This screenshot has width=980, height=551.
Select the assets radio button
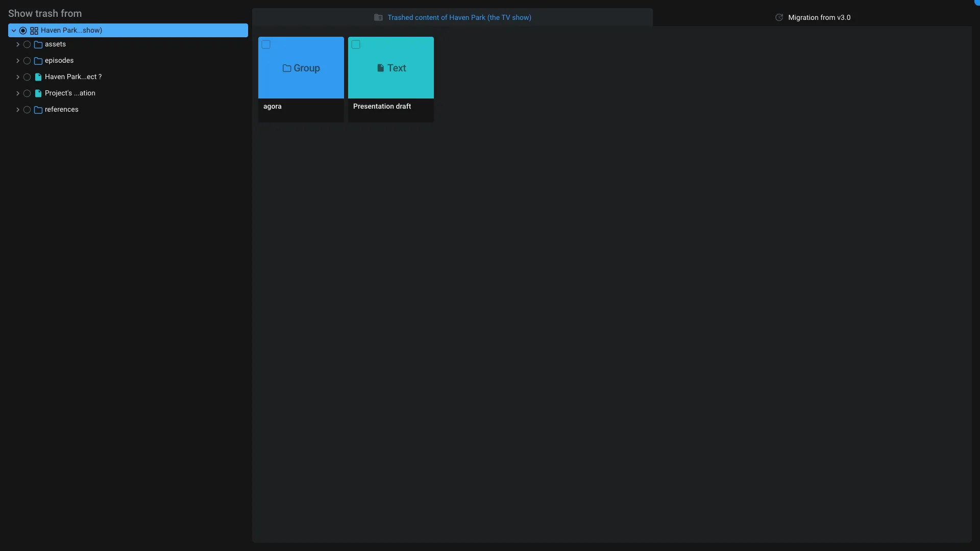click(x=27, y=44)
